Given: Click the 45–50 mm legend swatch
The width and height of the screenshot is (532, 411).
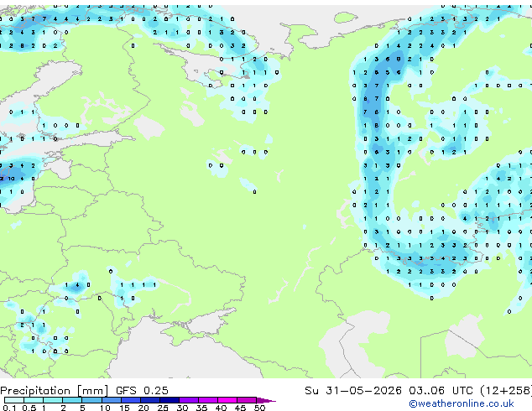Looking at the screenshot, I should 247,400.
